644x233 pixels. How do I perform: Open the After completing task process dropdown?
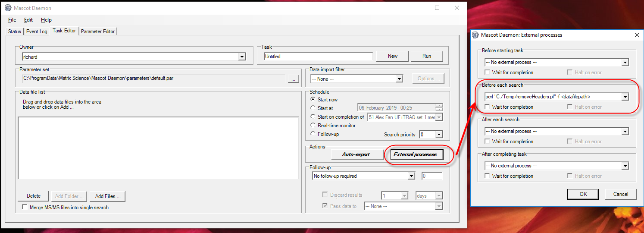coord(625,166)
